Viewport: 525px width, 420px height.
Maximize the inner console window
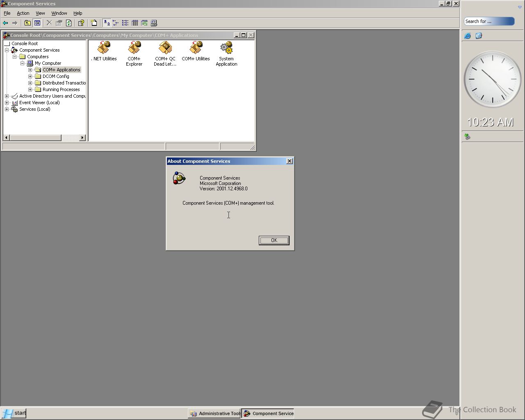coord(244,35)
